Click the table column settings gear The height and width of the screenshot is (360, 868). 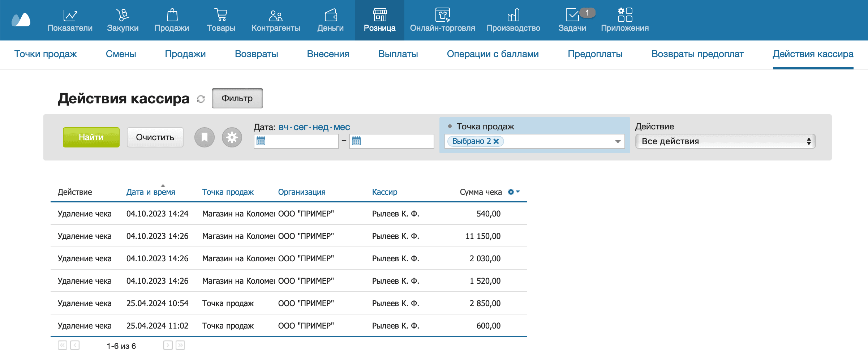point(511,192)
